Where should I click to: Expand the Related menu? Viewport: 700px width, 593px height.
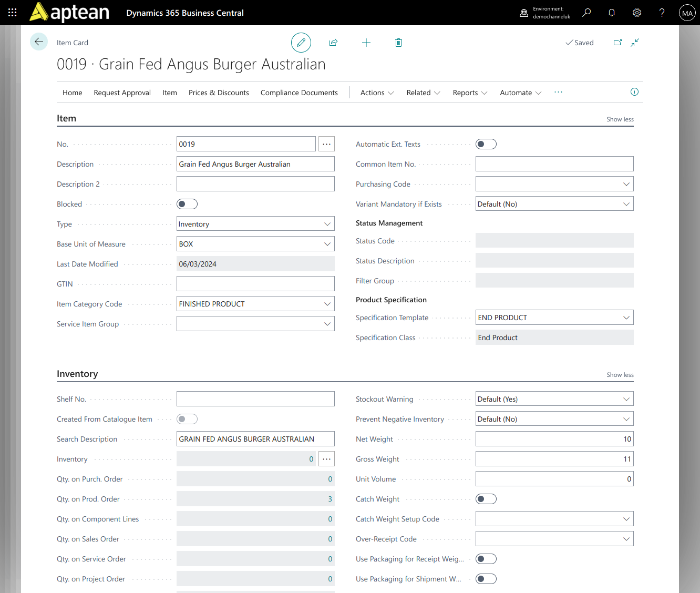423,93
